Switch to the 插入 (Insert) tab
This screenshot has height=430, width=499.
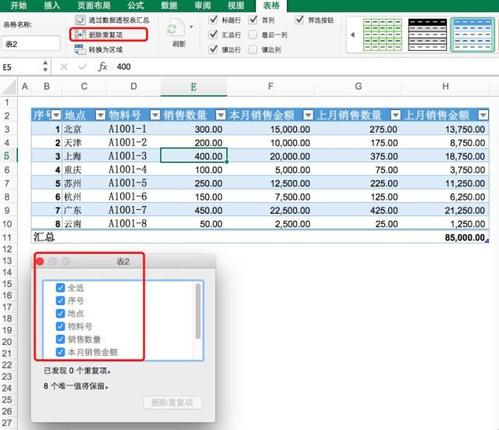pos(51,5)
